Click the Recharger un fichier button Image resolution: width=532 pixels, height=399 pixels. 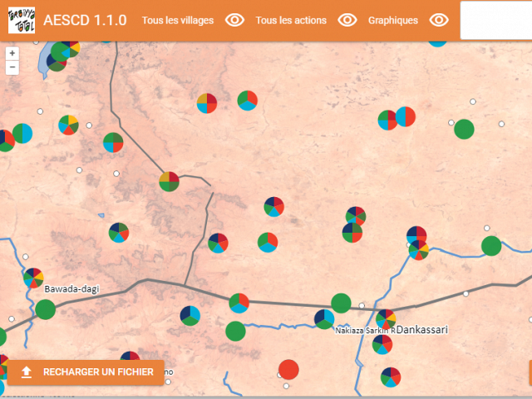[87, 372]
